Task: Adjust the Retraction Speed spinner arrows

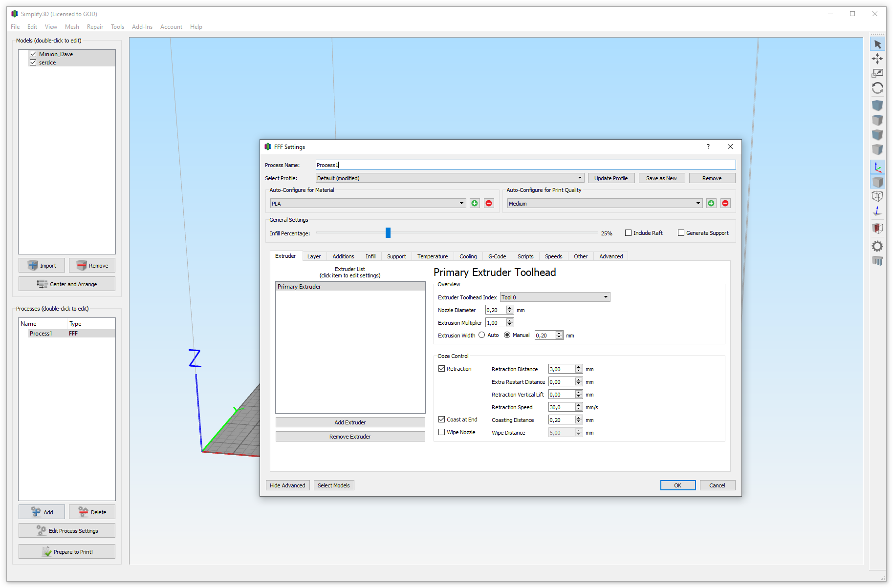Action: click(x=579, y=407)
